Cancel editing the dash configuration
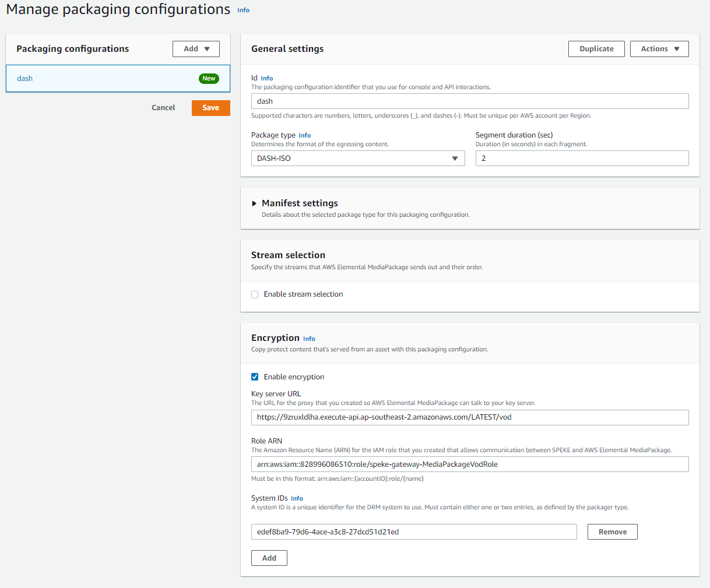The height and width of the screenshot is (588, 710). coord(163,108)
